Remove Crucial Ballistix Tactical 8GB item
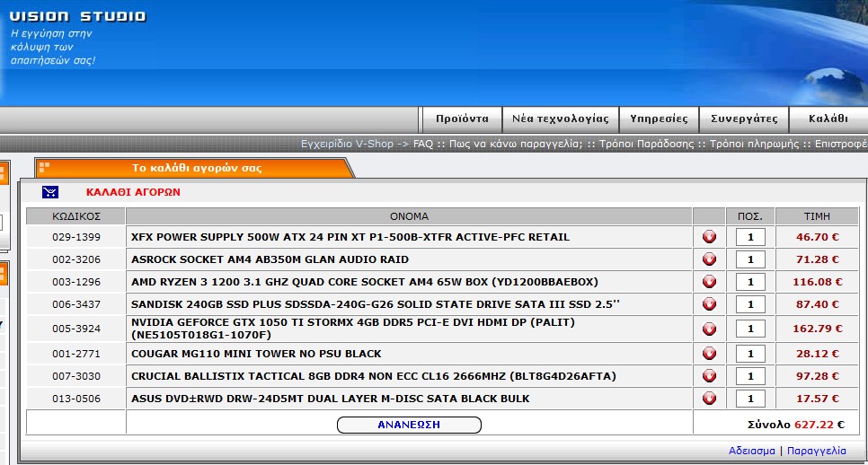The width and height of the screenshot is (868, 465). pos(709,376)
